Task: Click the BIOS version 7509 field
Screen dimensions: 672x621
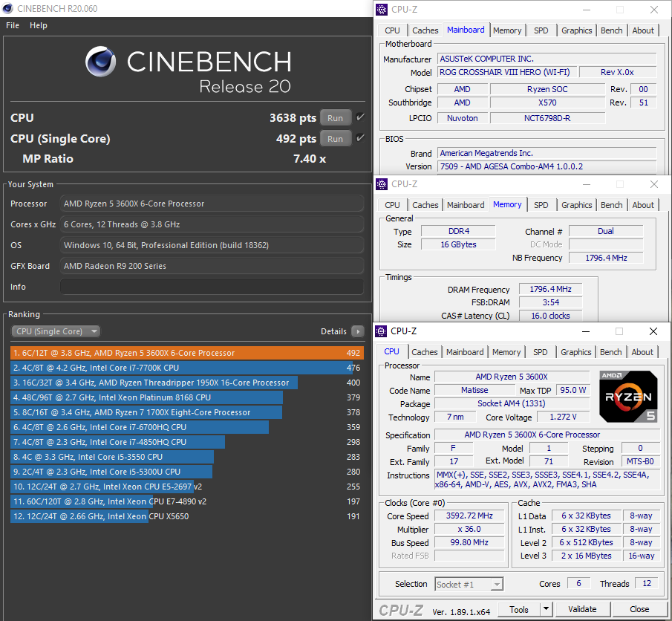Action: (547, 166)
